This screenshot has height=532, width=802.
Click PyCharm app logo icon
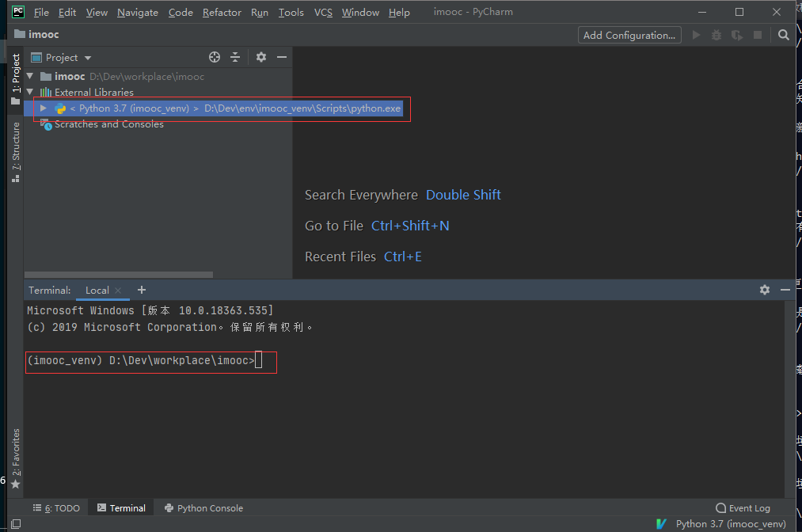click(x=18, y=12)
